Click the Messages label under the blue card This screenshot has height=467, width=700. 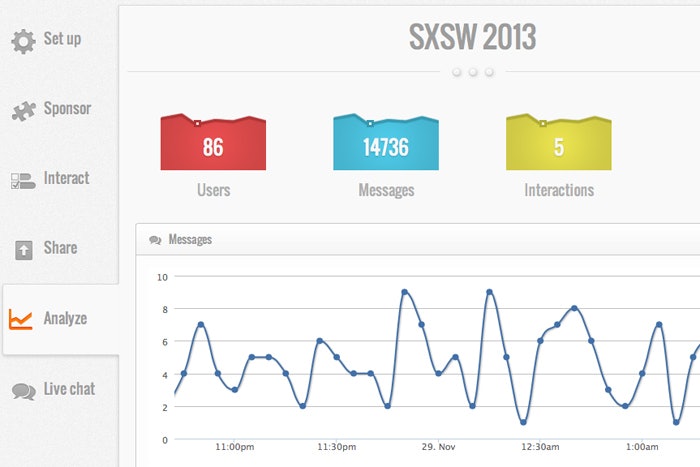pos(386,191)
